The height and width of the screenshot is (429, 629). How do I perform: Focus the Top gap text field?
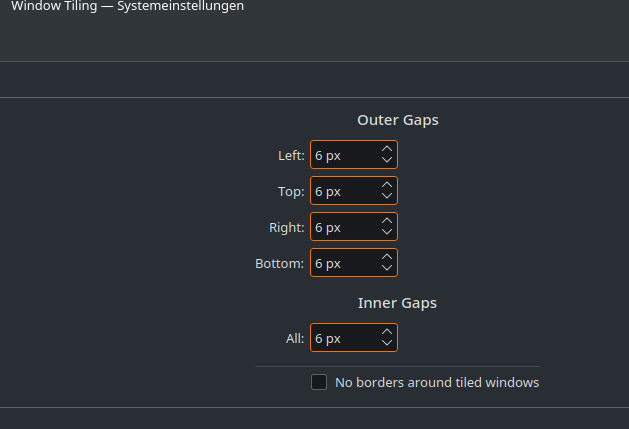click(x=342, y=191)
